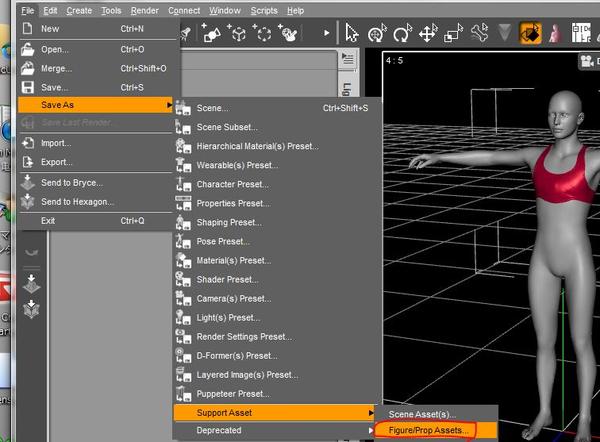Select Puppeteer Preset...
Screen dimensions: 600x442
click(x=276, y=394)
